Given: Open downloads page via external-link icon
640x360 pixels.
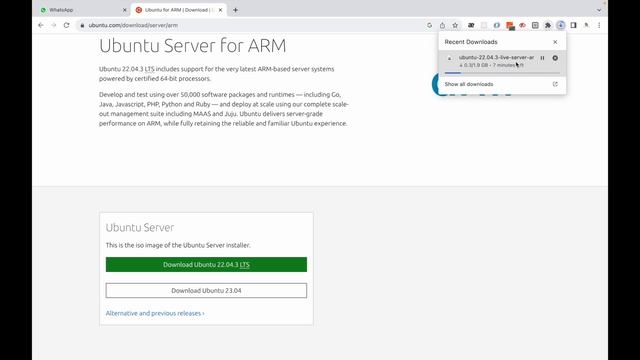Looking at the screenshot, I should click(x=555, y=84).
